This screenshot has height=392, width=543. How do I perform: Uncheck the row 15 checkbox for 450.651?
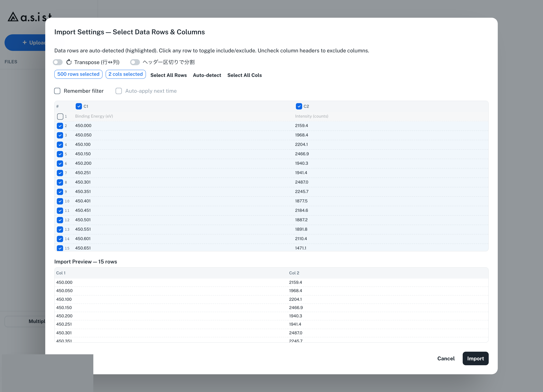click(60, 248)
